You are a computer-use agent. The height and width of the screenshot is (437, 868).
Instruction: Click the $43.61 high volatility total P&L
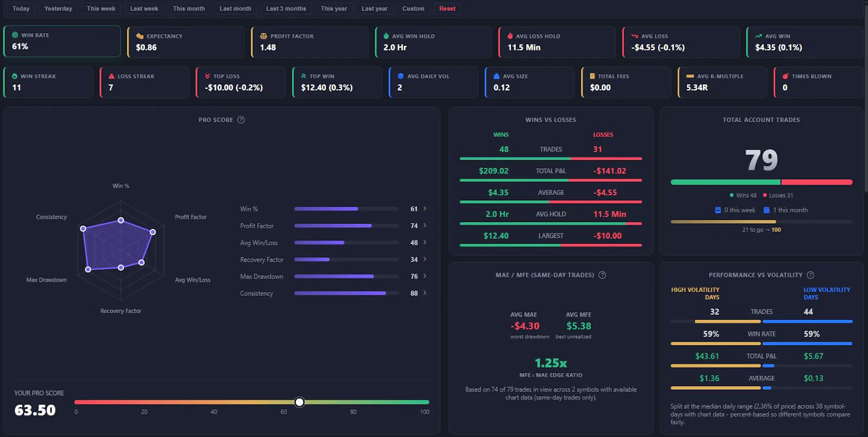707,356
